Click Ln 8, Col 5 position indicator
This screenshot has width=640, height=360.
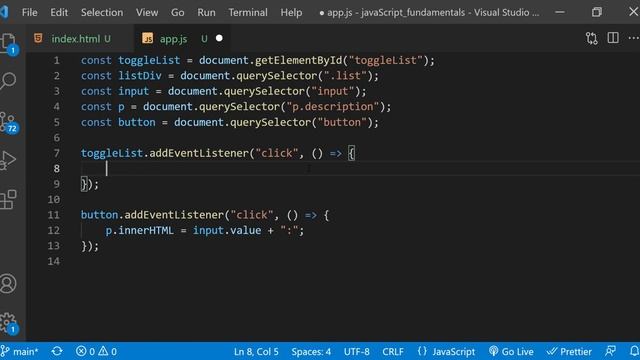click(256, 351)
